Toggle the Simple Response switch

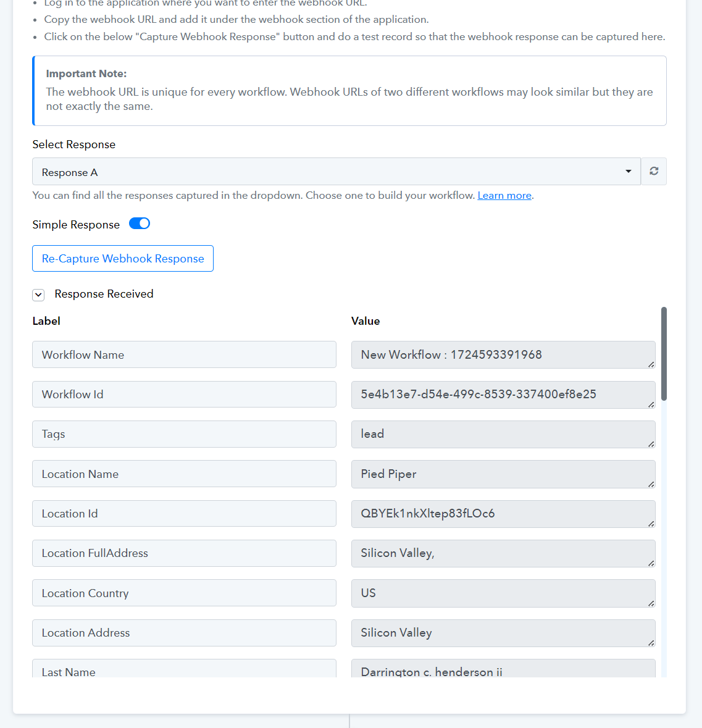[140, 224]
